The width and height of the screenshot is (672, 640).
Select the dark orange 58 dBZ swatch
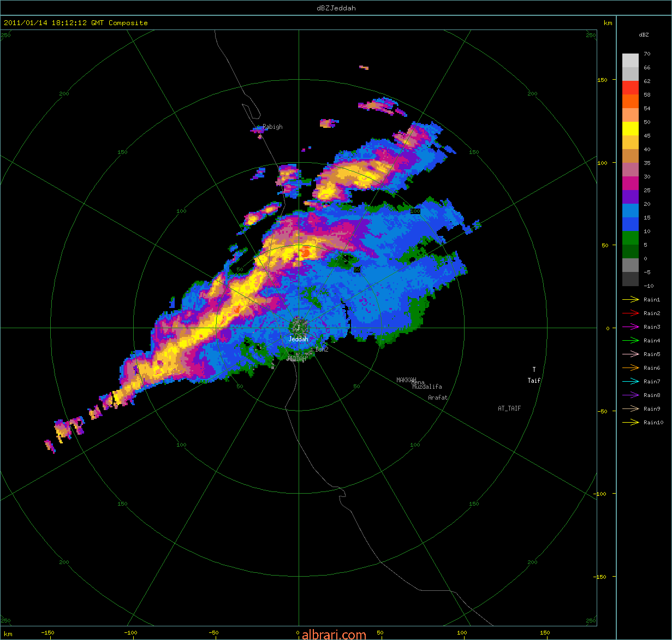[x=631, y=101]
